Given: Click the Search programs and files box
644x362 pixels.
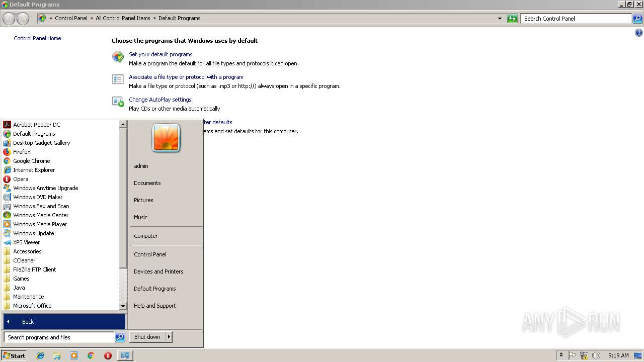Looking at the screenshot, I should 59,337.
